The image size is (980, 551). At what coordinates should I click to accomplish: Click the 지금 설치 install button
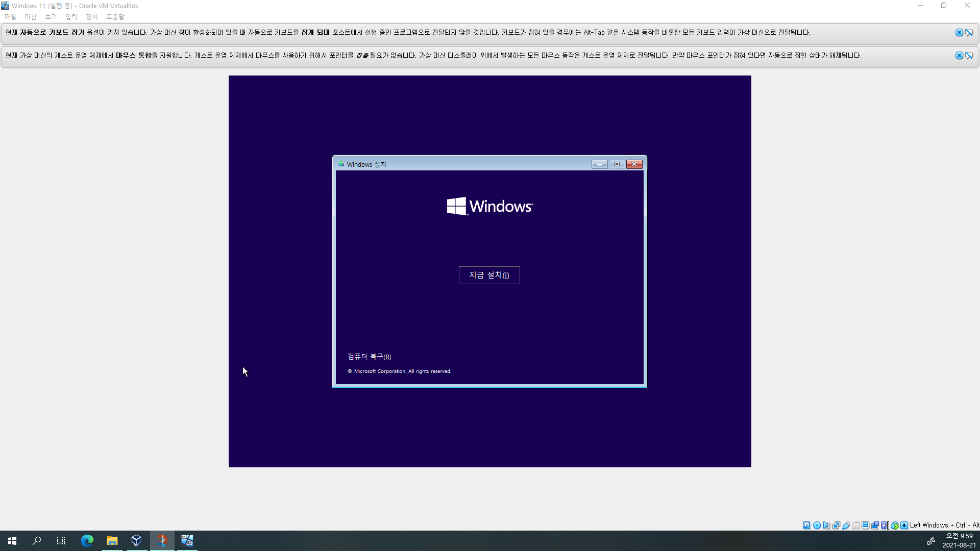tap(489, 275)
